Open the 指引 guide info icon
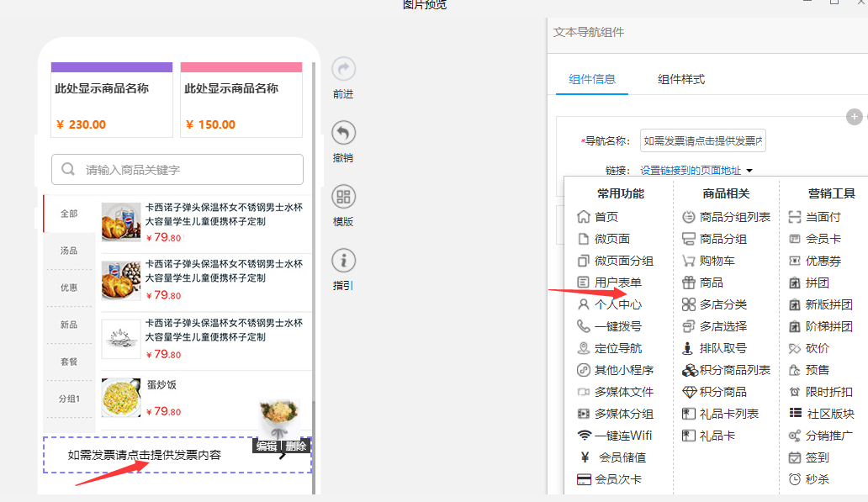Screen dimensions: 868x502 point(343,261)
